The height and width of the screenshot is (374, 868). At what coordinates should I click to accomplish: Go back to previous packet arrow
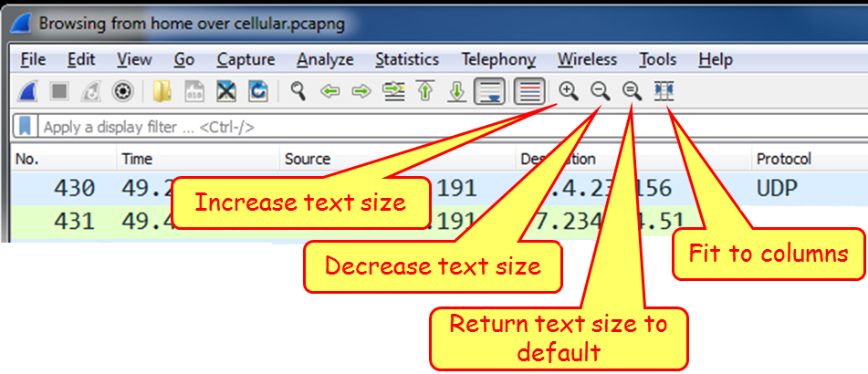pyautogui.click(x=329, y=91)
